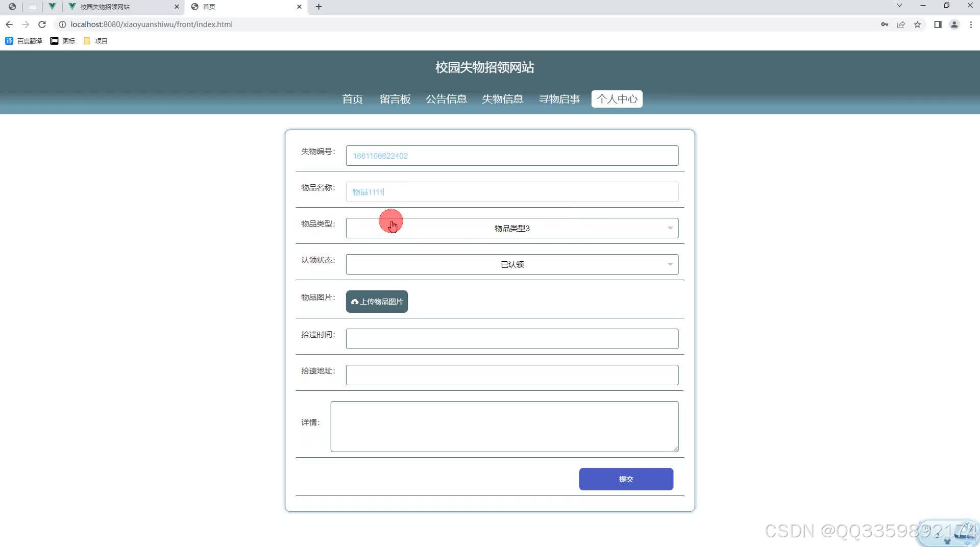980x547 pixels.
Task: Switch to the 首页 browser tab
Action: pos(247,7)
